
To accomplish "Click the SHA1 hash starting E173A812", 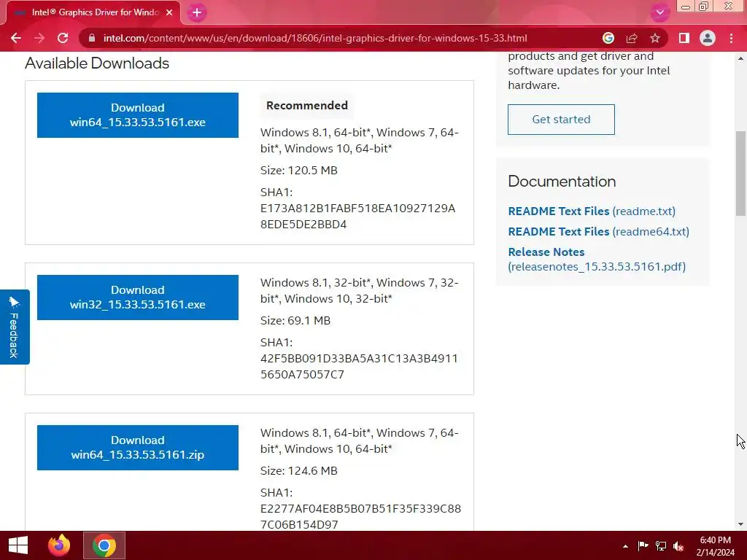I will click(357, 216).
